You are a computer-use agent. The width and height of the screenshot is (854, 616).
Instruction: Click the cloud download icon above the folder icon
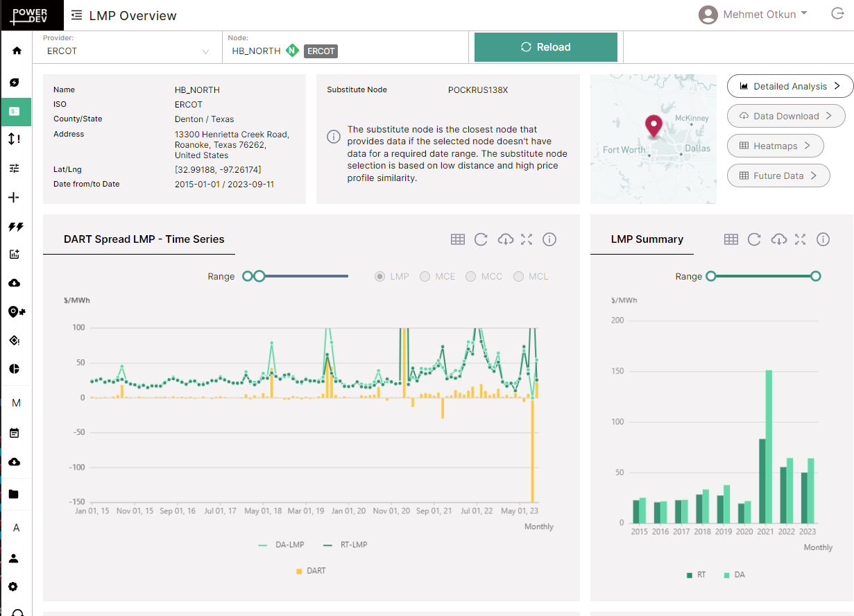15,462
